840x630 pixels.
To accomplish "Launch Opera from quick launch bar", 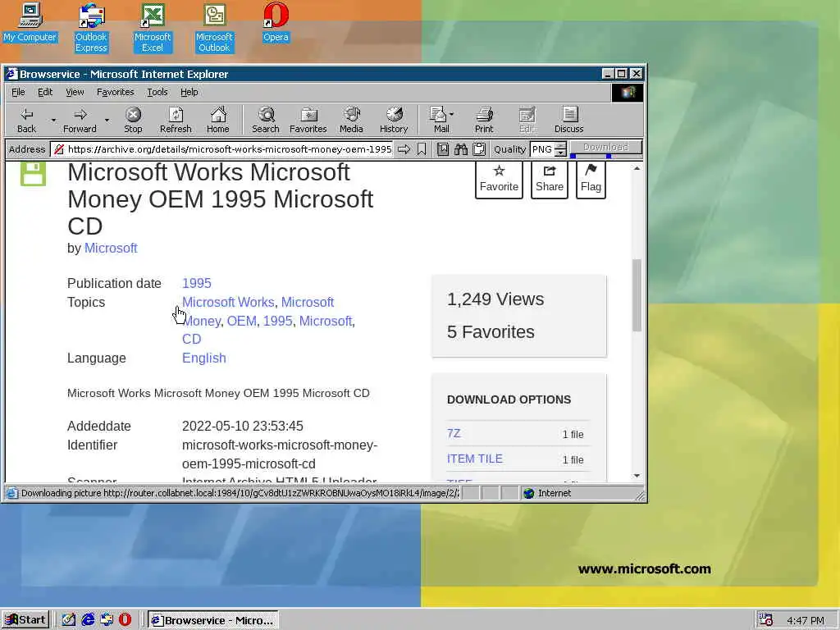I will [x=125, y=620].
